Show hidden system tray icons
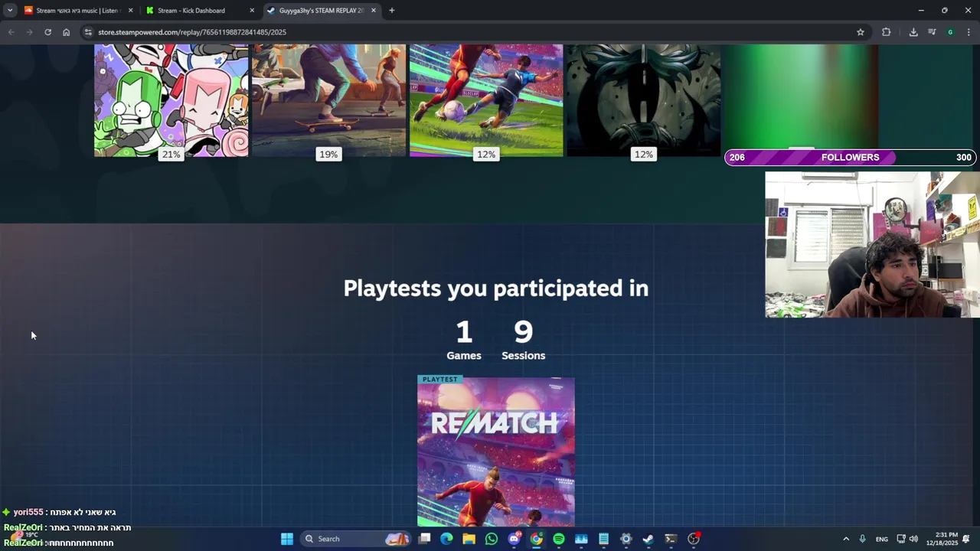980x551 pixels. point(846,539)
